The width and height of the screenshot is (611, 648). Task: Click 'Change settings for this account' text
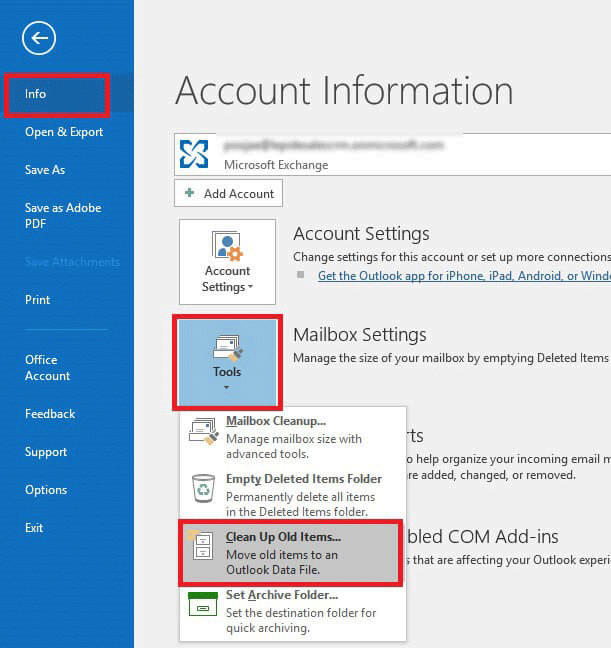click(x=452, y=257)
